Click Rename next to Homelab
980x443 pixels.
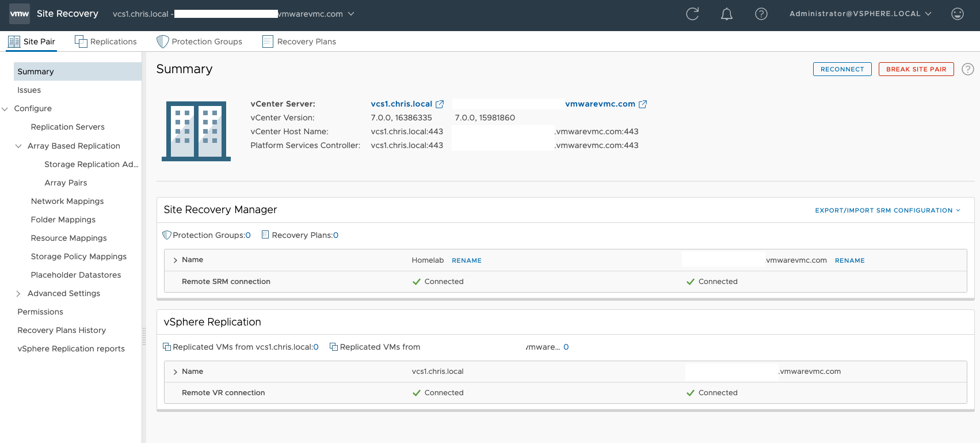467,260
